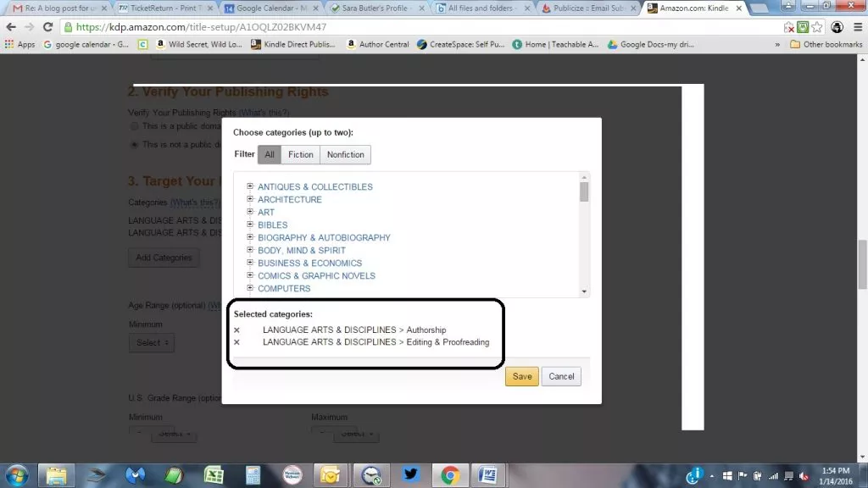Viewport: 868px width, 488px height.
Task: Click the Windows Start button
Action: point(17,474)
